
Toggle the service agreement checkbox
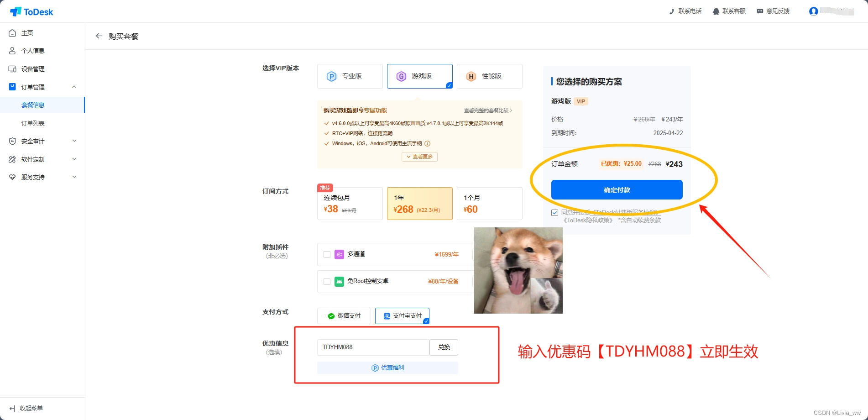tap(554, 213)
